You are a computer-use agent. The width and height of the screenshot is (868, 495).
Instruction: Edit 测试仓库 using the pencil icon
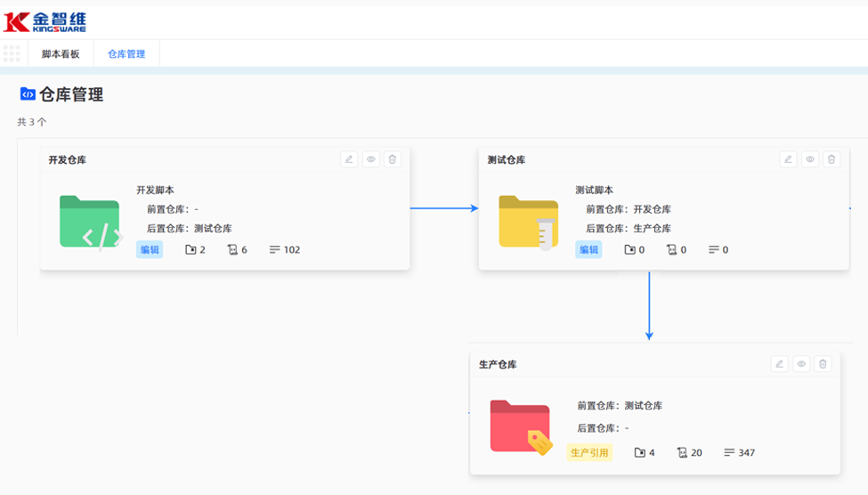click(788, 159)
